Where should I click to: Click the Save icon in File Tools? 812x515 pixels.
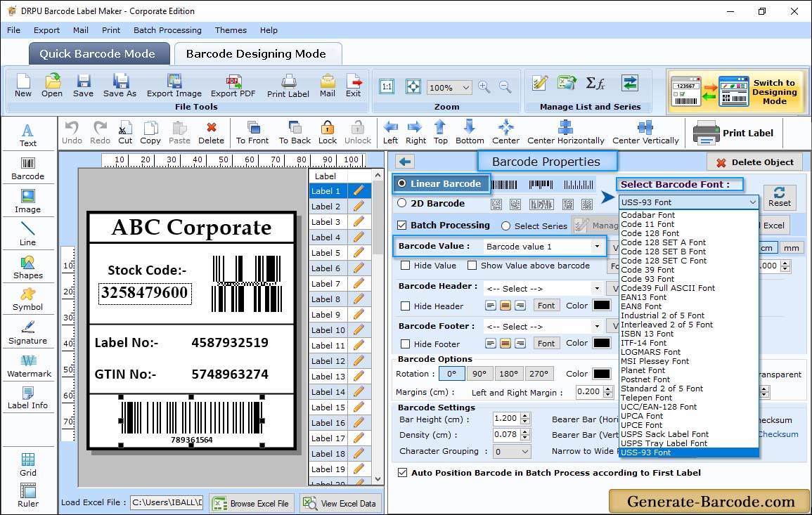(83, 86)
